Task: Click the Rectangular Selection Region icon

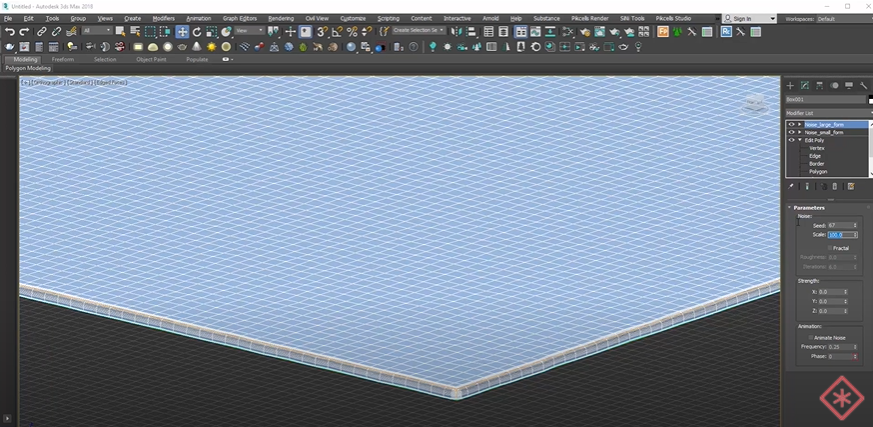Action: click(x=150, y=32)
